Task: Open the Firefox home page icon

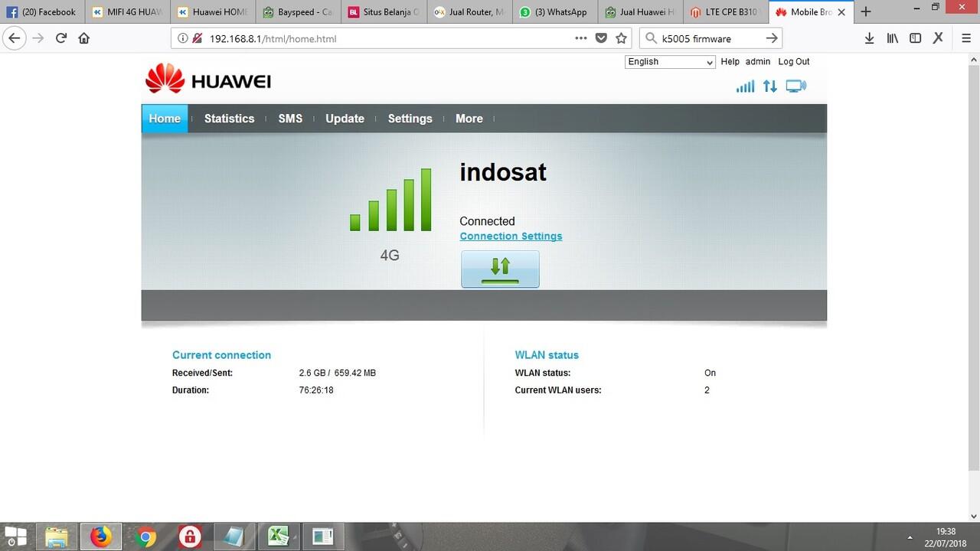Action: [x=84, y=38]
